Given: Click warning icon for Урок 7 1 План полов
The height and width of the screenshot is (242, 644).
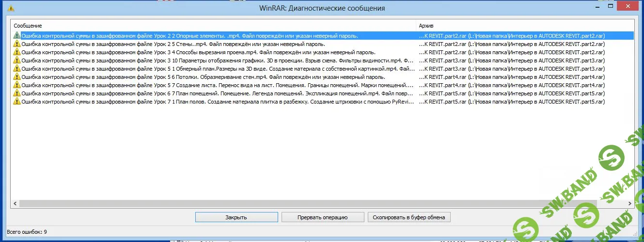Looking at the screenshot, I should [17, 102].
